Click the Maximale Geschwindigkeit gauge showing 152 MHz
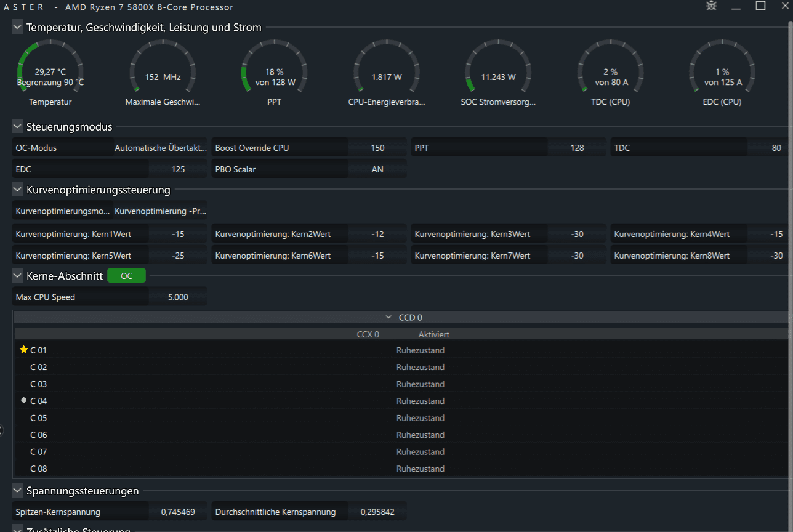Screen dimensions: 793x532 pos(163,68)
